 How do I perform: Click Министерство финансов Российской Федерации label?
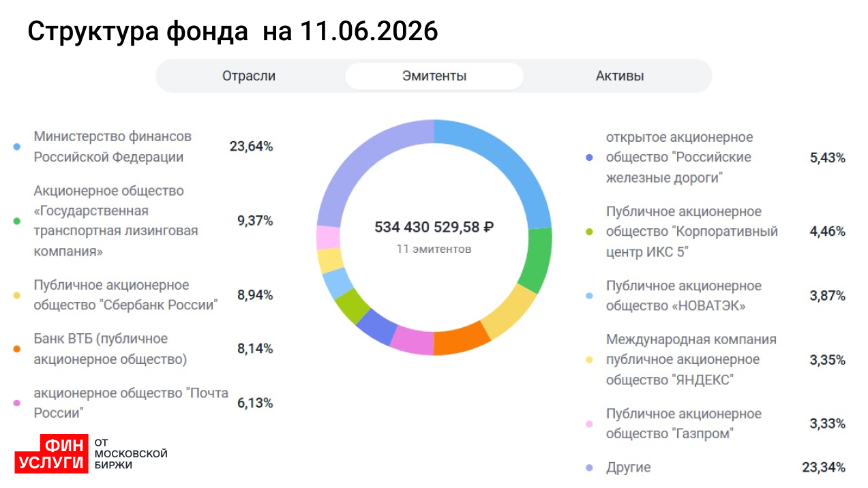113,147
